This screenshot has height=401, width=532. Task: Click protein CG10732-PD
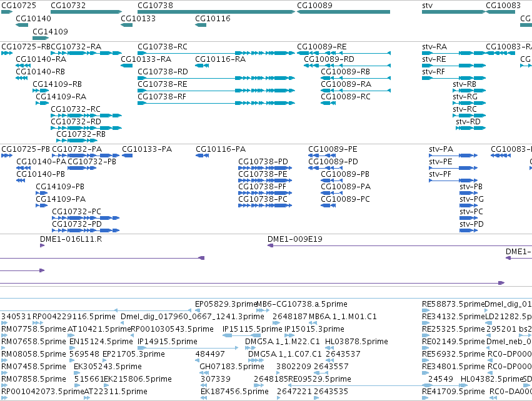pos(86,230)
